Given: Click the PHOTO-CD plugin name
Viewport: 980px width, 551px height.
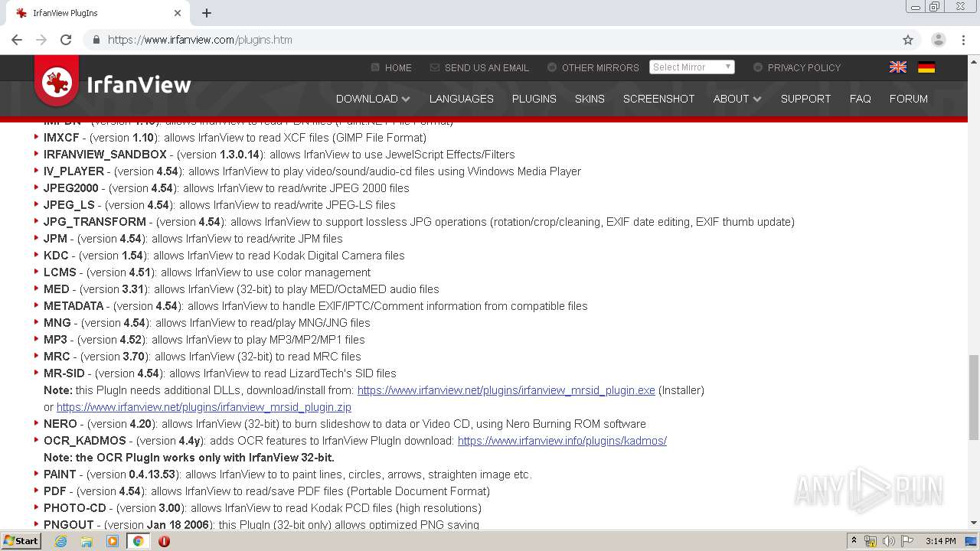Looking at the screenshot, I should [75, 508].
